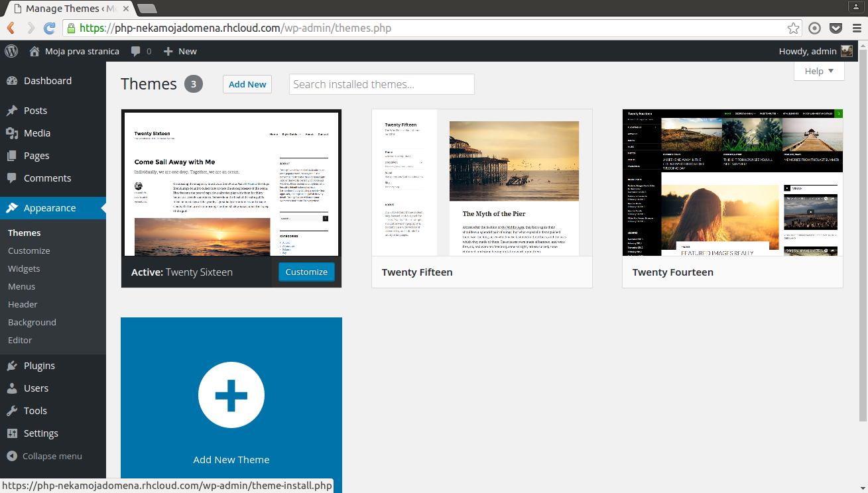The width and height of the screenshot is (868, 493).
Task: Click the Pocket extension icon
Action: click(836, 28)
